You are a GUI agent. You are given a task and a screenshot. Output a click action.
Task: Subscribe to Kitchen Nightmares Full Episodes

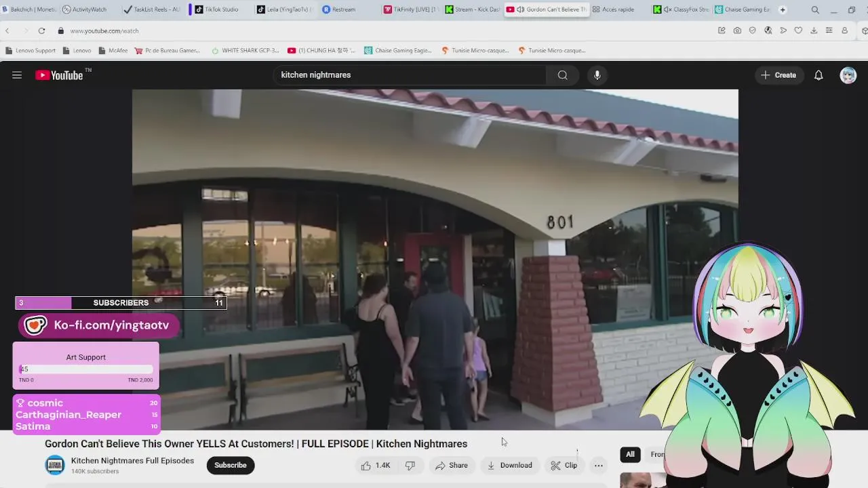(x=231, y=465)
